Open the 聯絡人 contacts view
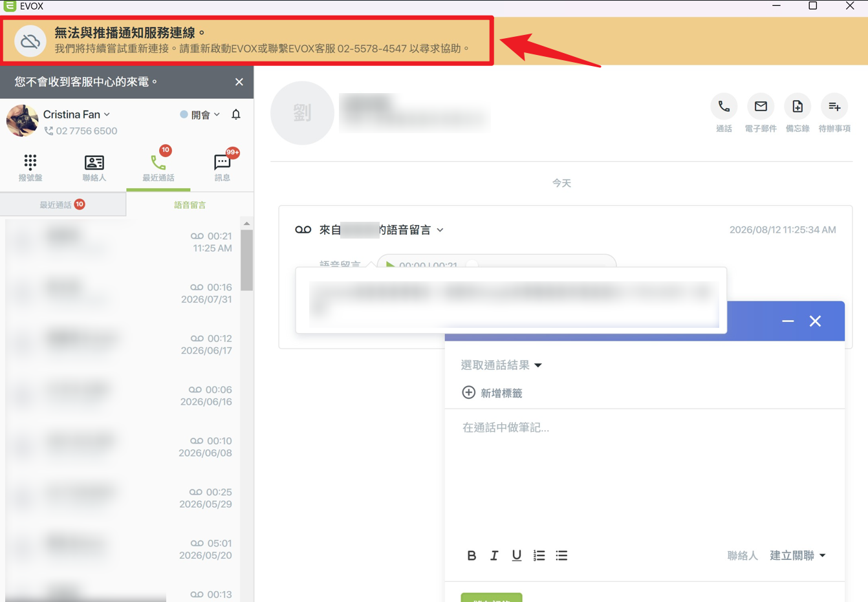The width and height of the screenshot is (868, 602). tap(94, 167)
